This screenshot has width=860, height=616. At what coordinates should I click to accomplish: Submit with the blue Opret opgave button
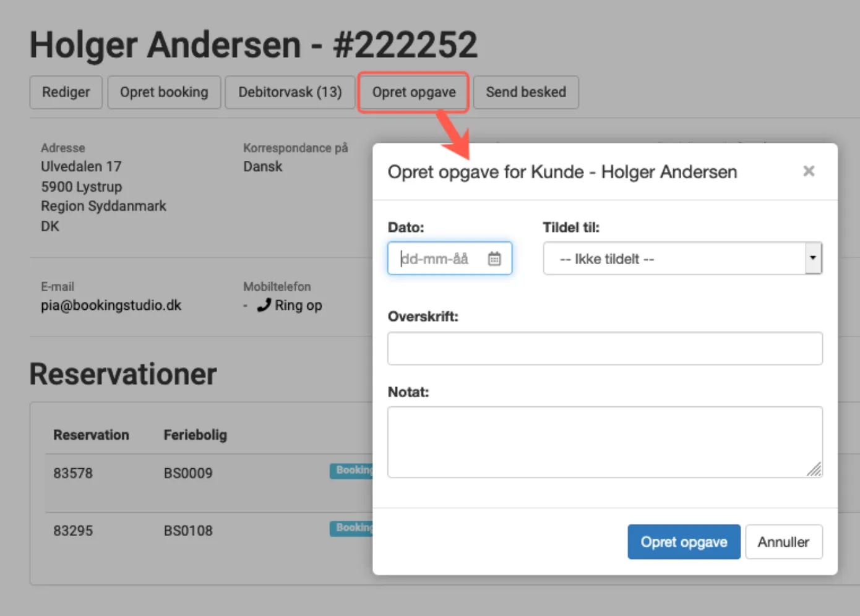click(x=683, y=542)
